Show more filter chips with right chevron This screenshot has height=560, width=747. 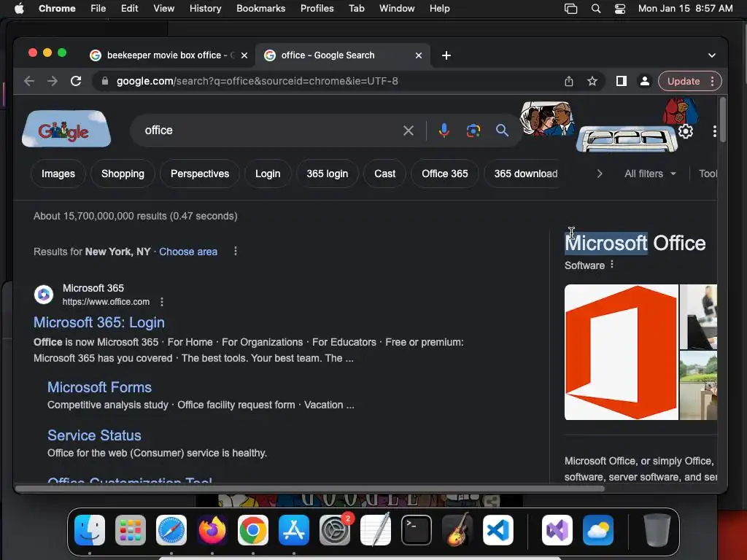coord(600,174)
